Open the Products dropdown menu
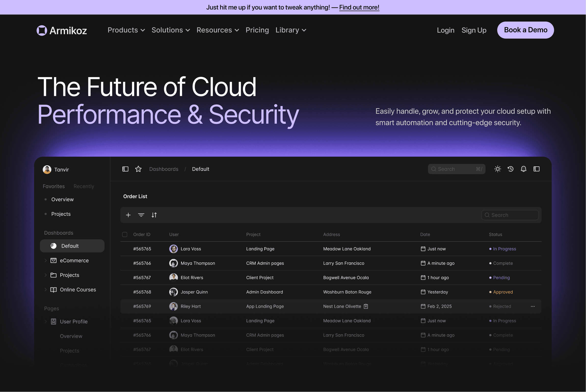The image size is (586, 392). 126,30
